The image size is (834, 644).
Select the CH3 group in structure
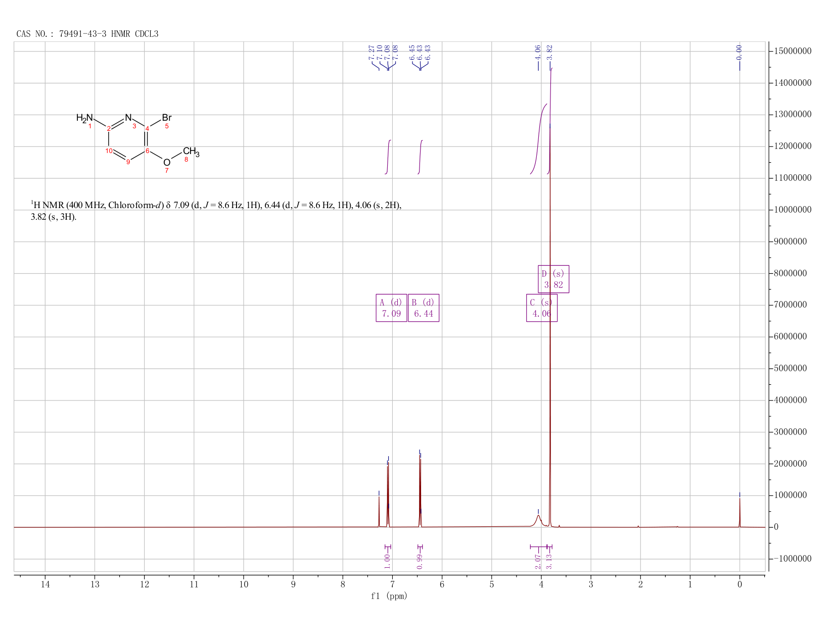(191, 152)
